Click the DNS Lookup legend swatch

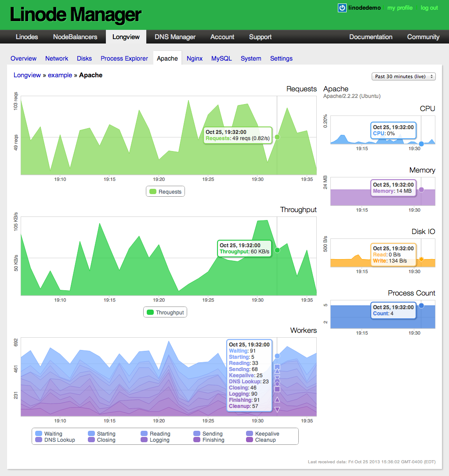pyautogui.click(x=38, y=440)
